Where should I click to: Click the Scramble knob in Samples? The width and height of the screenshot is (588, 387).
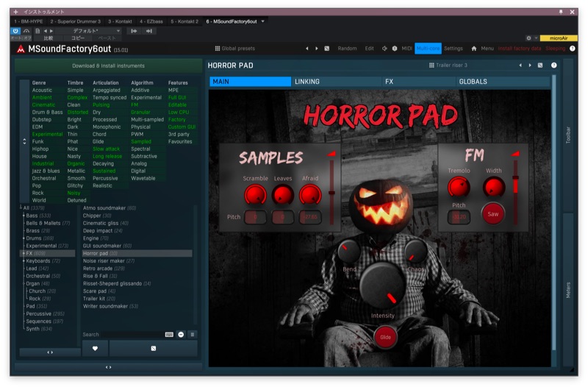(255, 194)
